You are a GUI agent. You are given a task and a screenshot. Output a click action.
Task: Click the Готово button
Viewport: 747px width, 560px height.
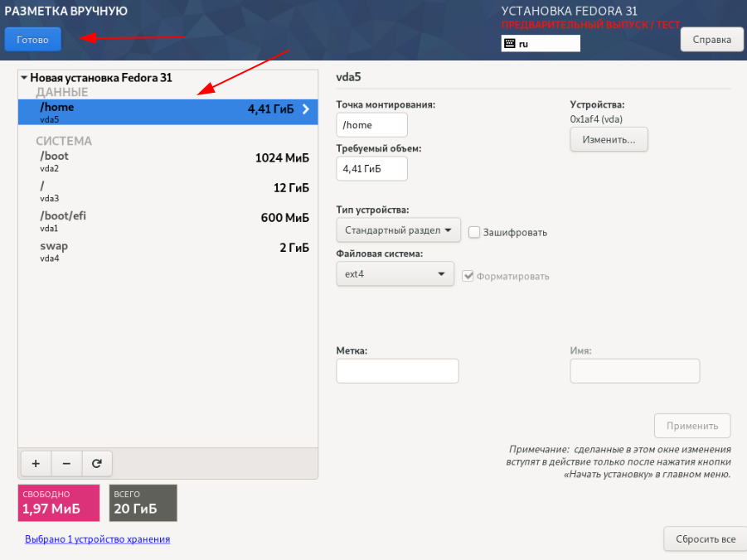click(x=32, y=38)
